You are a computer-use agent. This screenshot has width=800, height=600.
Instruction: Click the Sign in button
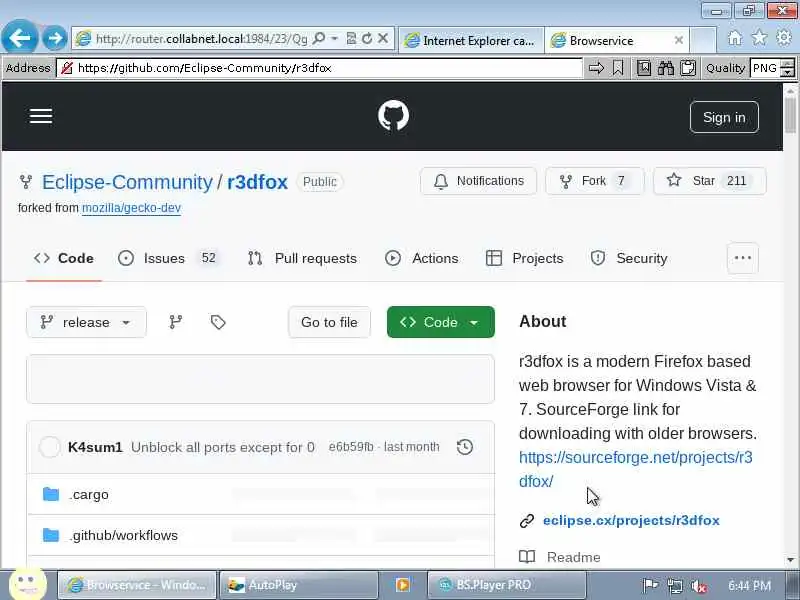coord(724,117)
